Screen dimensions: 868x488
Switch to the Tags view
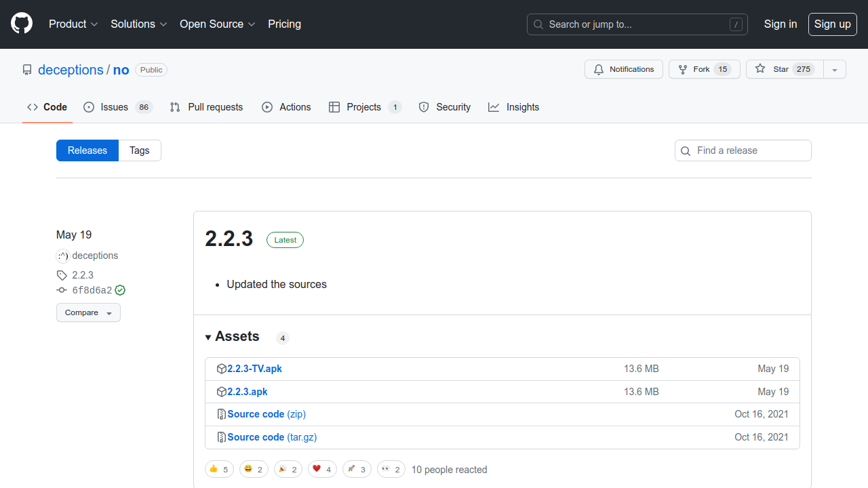[140, 150]
